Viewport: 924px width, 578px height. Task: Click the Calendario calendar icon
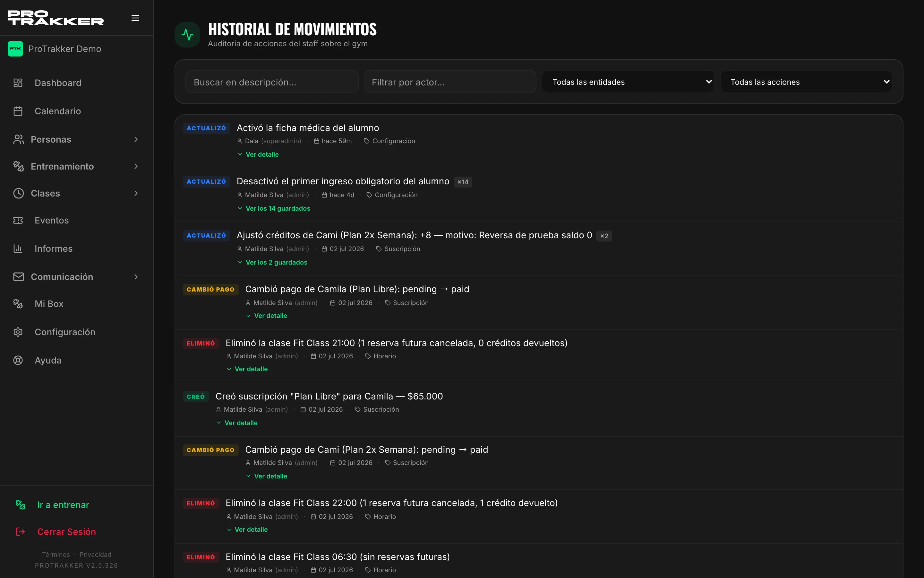click(18, 111)
